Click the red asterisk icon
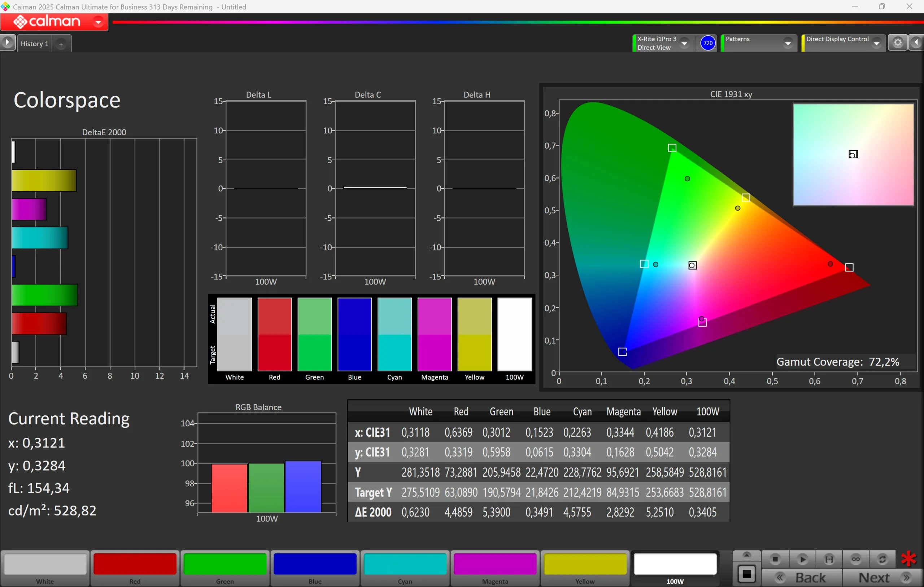This screenshot has height=587, width=924. (x=908, y=559)
